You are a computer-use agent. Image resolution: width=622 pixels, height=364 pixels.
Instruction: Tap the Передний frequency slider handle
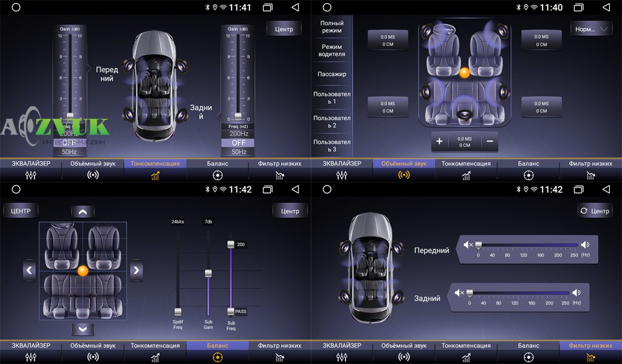pos(479,245)
